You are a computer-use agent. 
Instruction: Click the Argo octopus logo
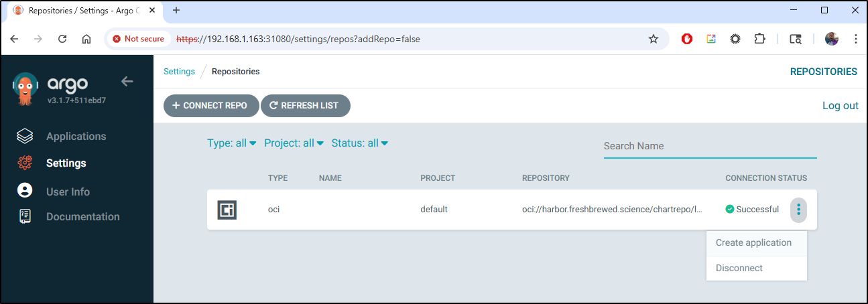(x=25, y=88)
